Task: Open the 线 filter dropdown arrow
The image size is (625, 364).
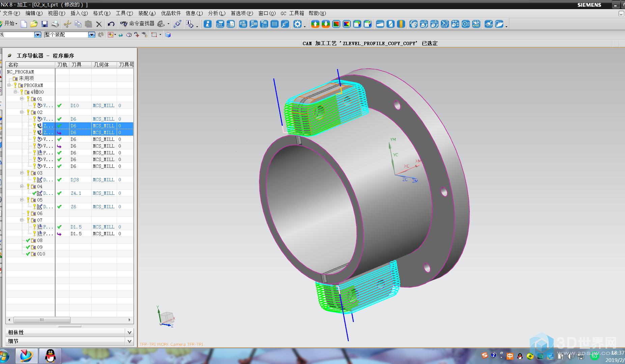Action: pos(38,35)
